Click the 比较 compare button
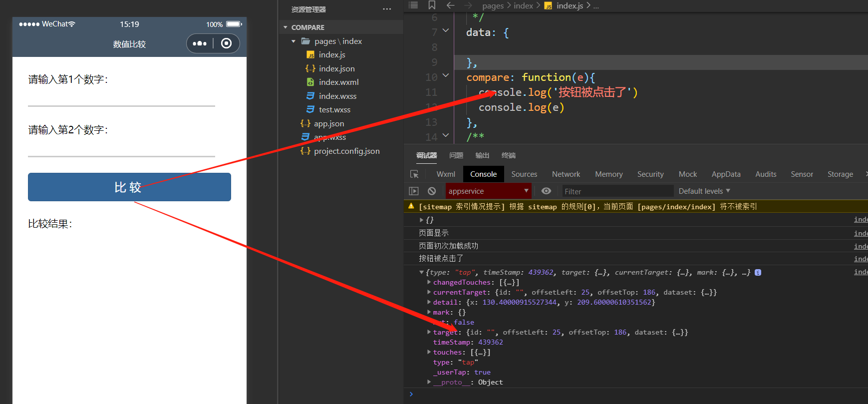This screenshot has height=404, width=868. 129,187
